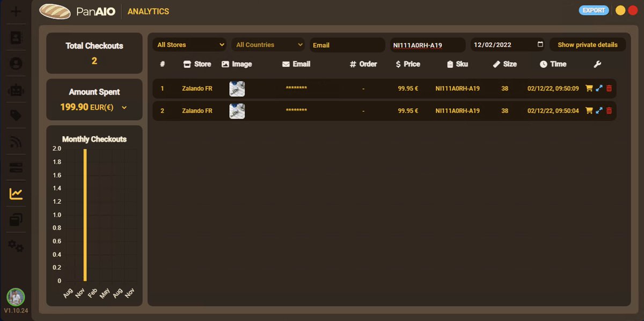The image size is (644, 321).
Task: Open the RSS feed sidebar icon
Action: (16, 141)
